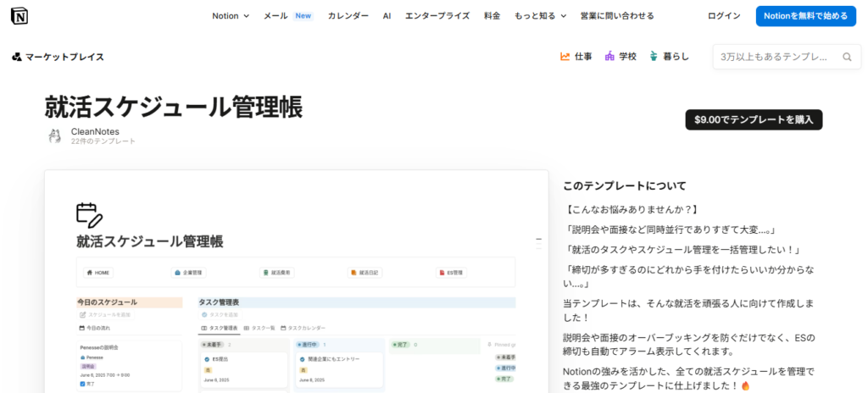
Task: Switch to the タスクカレンダー tab
Action: pyautogui.click(x=303, y=329)
